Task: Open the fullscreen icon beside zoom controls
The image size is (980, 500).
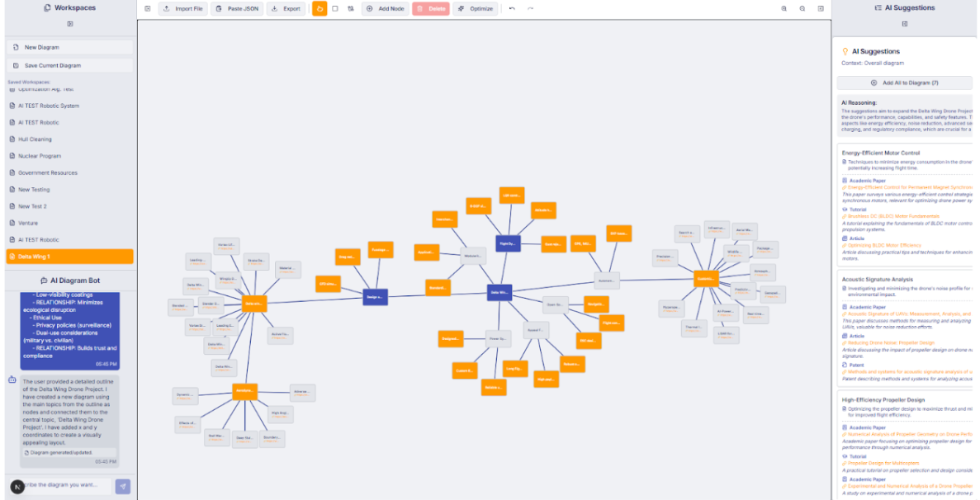Action: 821,8
